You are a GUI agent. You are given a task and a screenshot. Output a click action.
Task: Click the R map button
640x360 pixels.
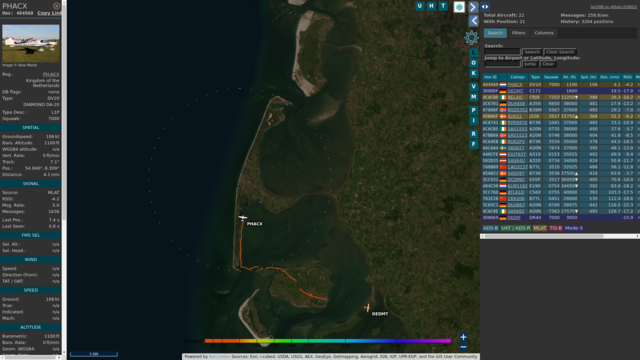coord(473,134)
